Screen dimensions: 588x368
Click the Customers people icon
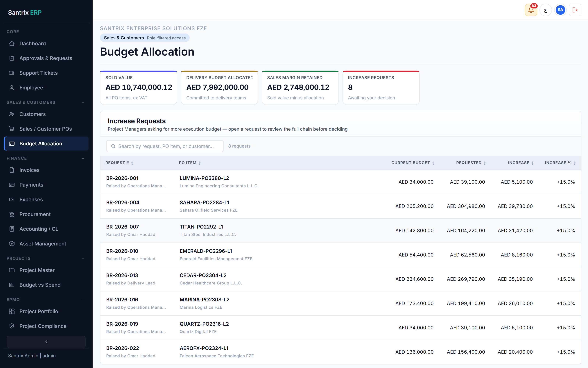point(12,114)
